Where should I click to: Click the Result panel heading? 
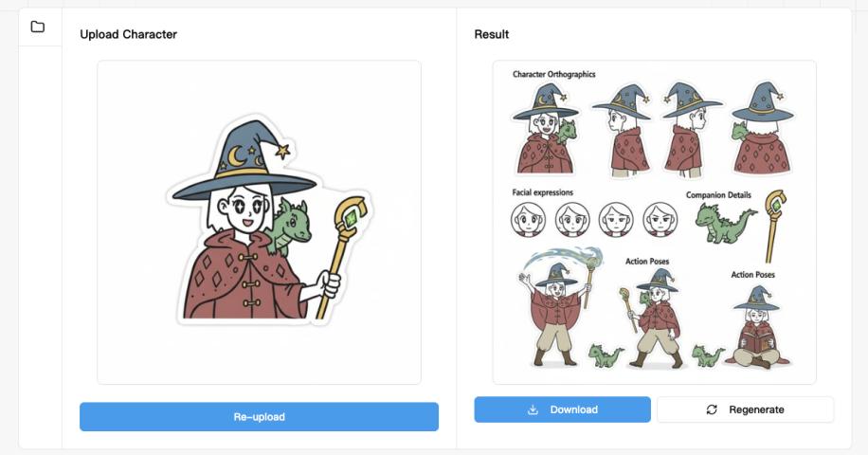pyautogui.click(x=492, y=34)
